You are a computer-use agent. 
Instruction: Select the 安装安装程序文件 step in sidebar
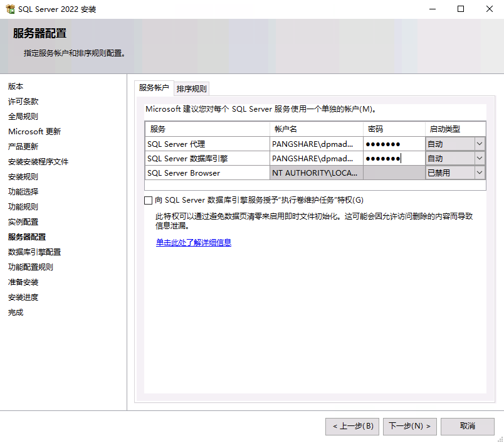(x=38, y=161)
